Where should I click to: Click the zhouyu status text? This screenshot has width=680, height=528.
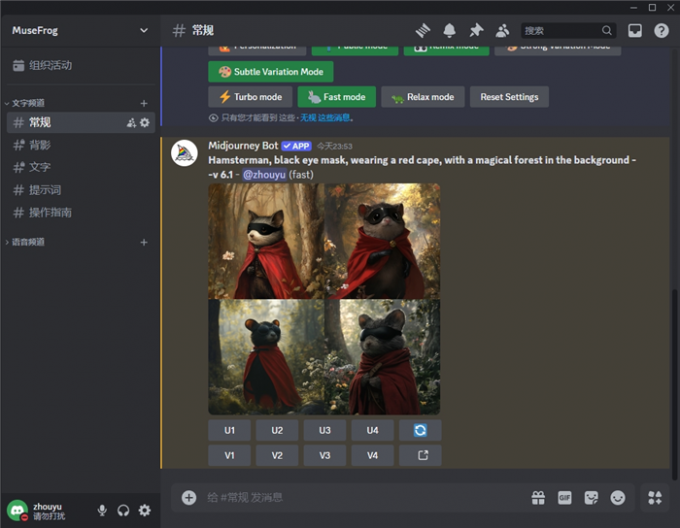click(49, 516)
